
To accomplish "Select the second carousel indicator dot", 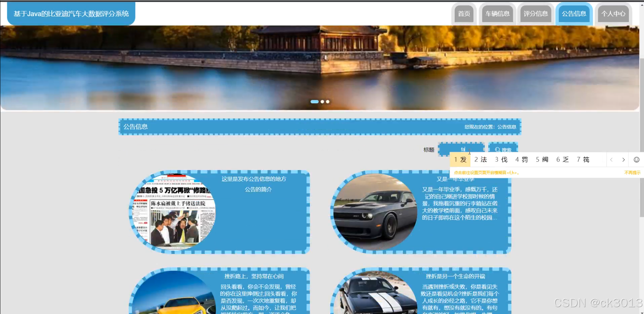I will (322, 102).
